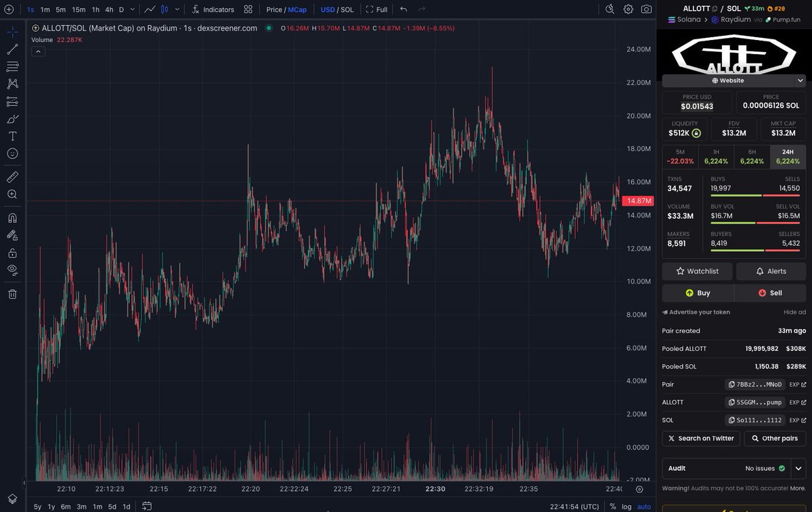Click the undo arrow
This screenshot has height=512, width=812.
pyautogui.click(x=404, y=9)
